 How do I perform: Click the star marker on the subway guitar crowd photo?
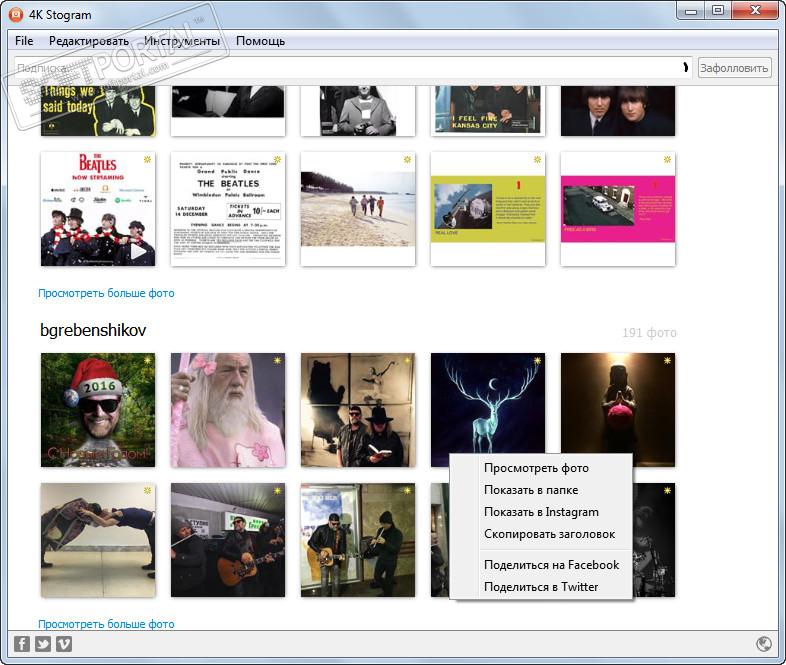coord(277,490)
